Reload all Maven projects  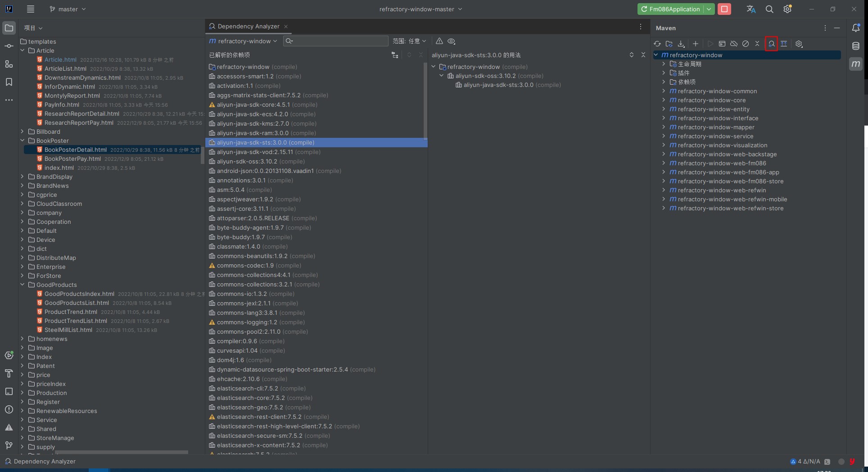coord(657,44)
